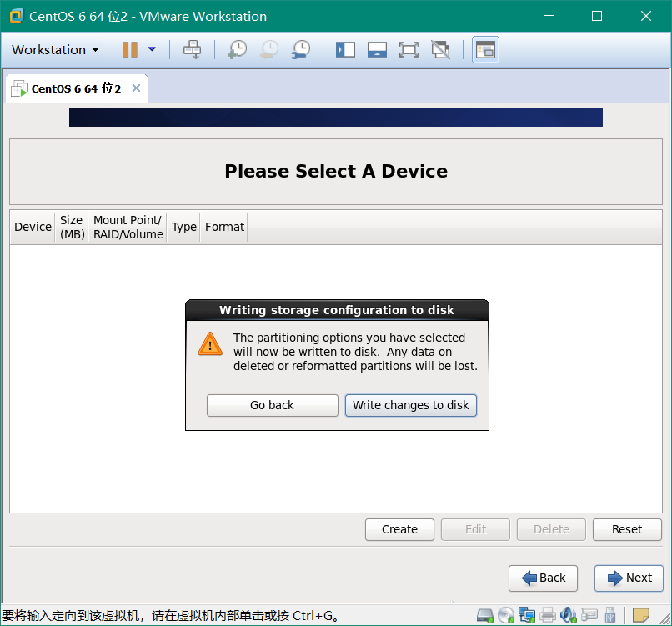Click the revert to snapshot icon

pos(269,49)
